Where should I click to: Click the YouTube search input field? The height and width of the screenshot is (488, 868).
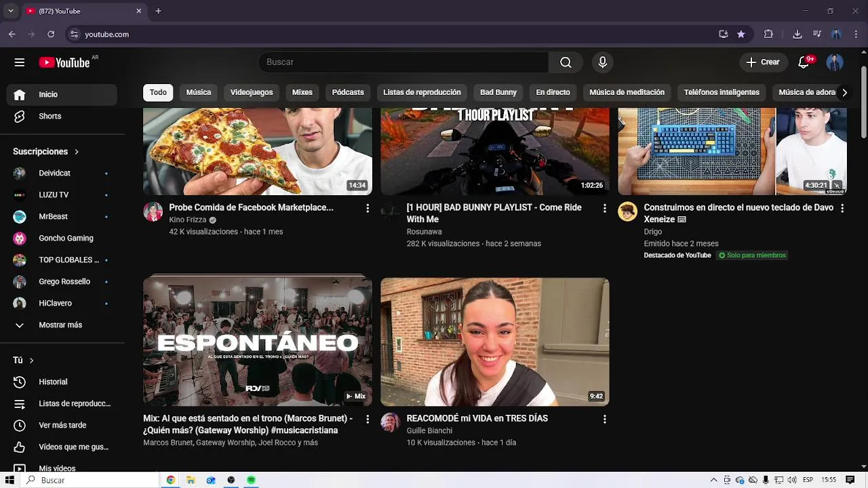pyautogui.click(x=403, y=62)
